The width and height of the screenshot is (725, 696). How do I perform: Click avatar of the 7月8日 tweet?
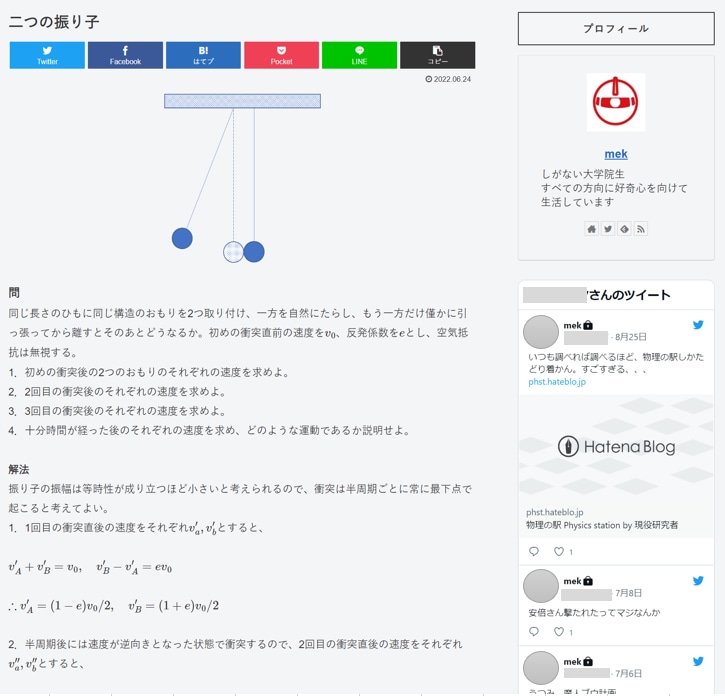[x=541, y=586]
